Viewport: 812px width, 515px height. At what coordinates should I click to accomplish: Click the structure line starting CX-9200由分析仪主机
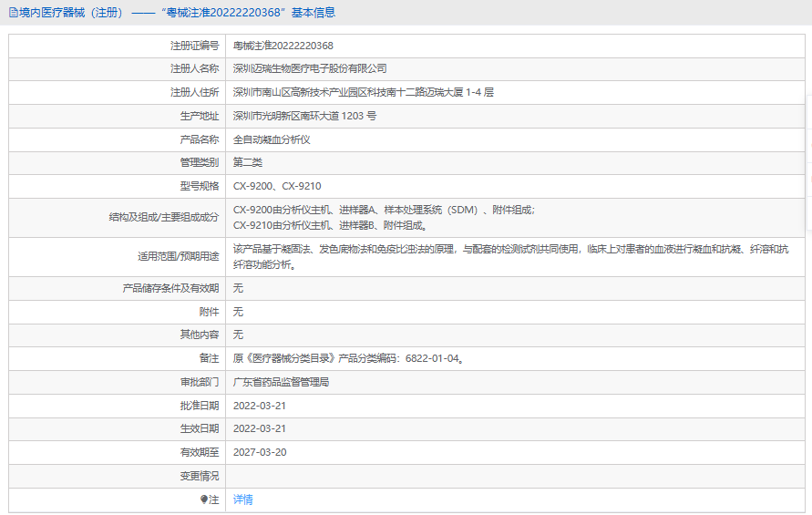tap(384, 210)
